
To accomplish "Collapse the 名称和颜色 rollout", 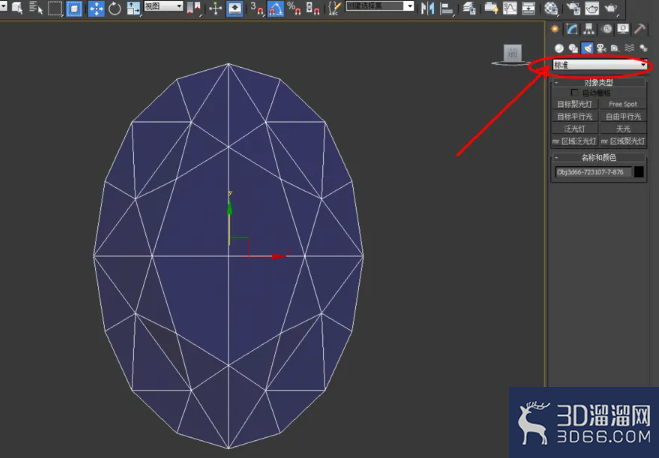I will 598,158.
